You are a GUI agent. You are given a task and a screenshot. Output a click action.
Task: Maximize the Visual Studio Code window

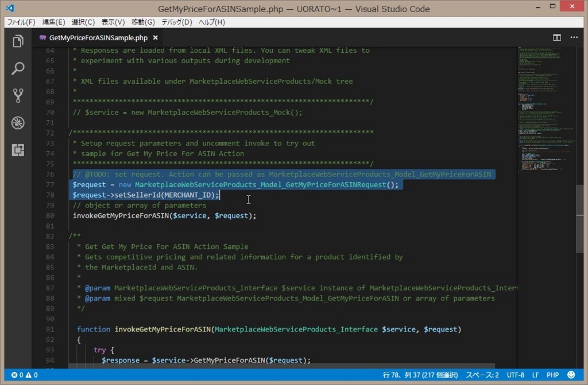click(x=552, y=6)
